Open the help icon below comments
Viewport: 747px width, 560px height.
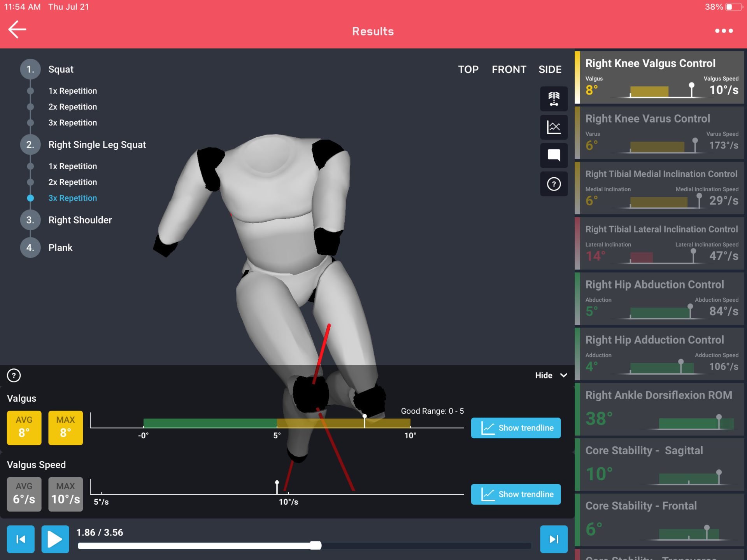point(554,184)
